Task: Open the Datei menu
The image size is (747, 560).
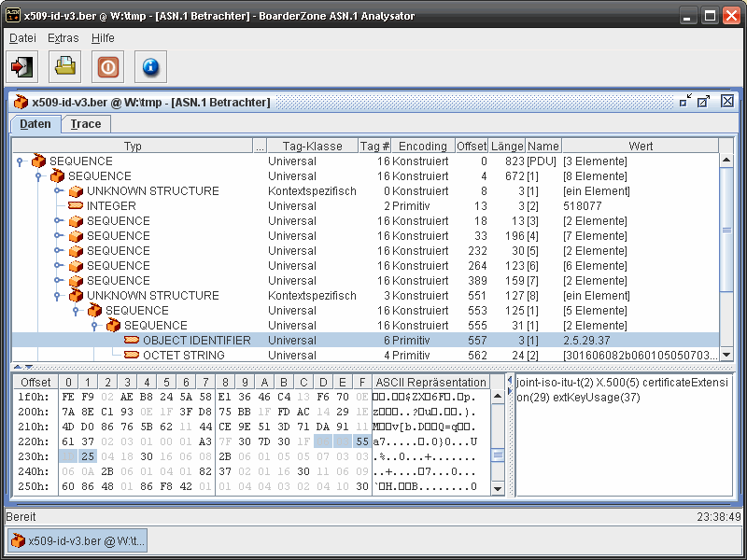Action: tap(22, 38)
